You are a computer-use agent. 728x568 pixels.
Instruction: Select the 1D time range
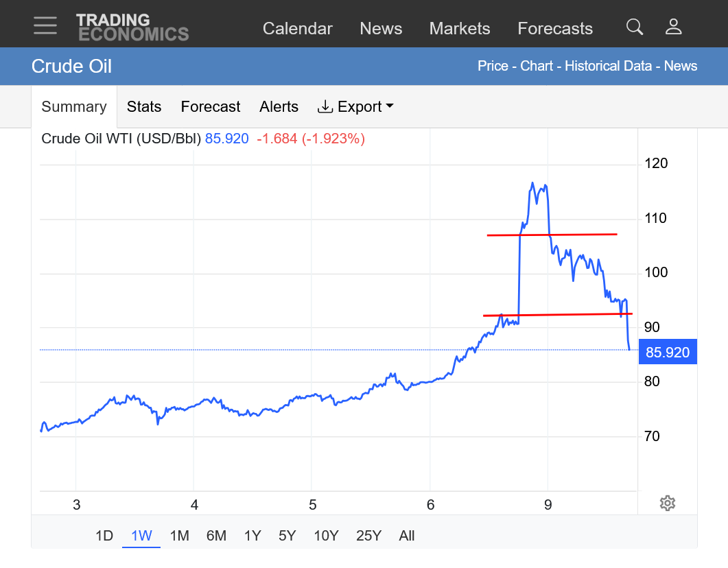click(x=104, y=536)
